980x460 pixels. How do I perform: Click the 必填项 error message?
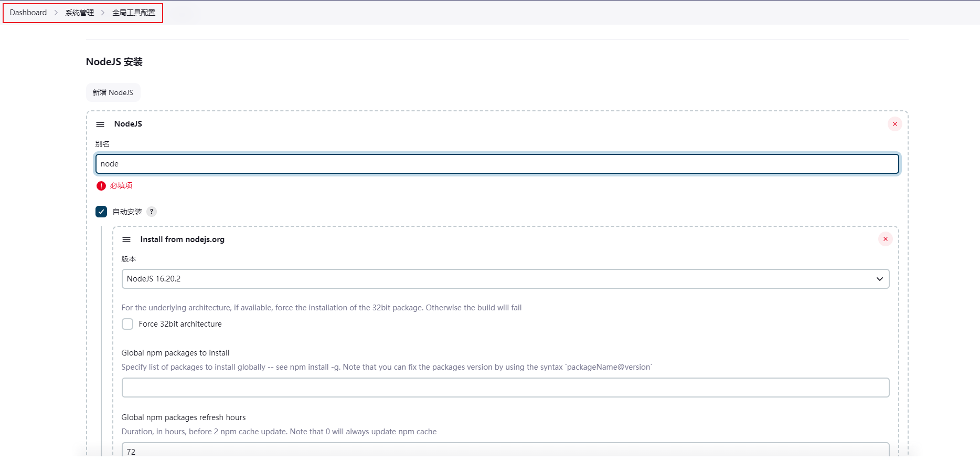coord(121,185)
